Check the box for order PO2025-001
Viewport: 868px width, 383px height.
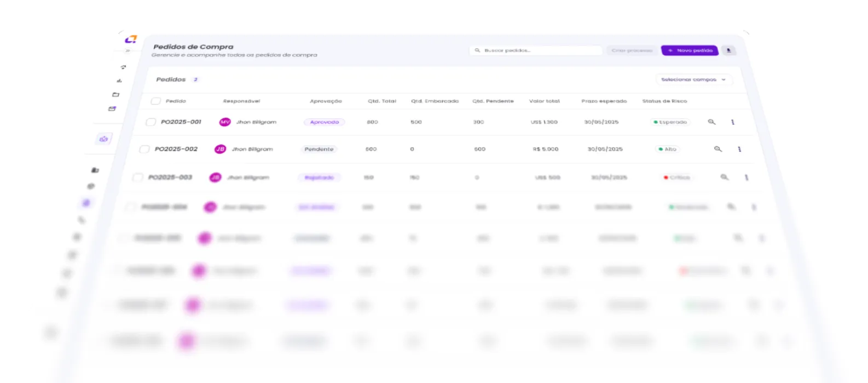151,122
